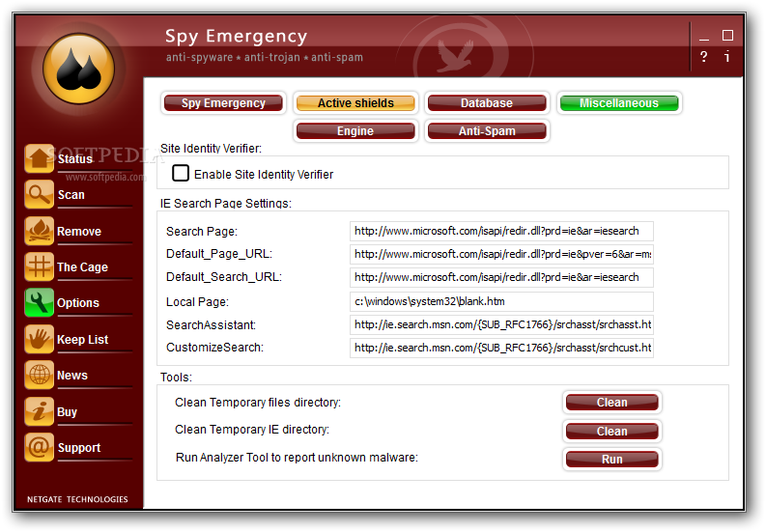Click the 'Search Page:' label
This screenshot has height=532, width=766.
(x=202, y=232)
